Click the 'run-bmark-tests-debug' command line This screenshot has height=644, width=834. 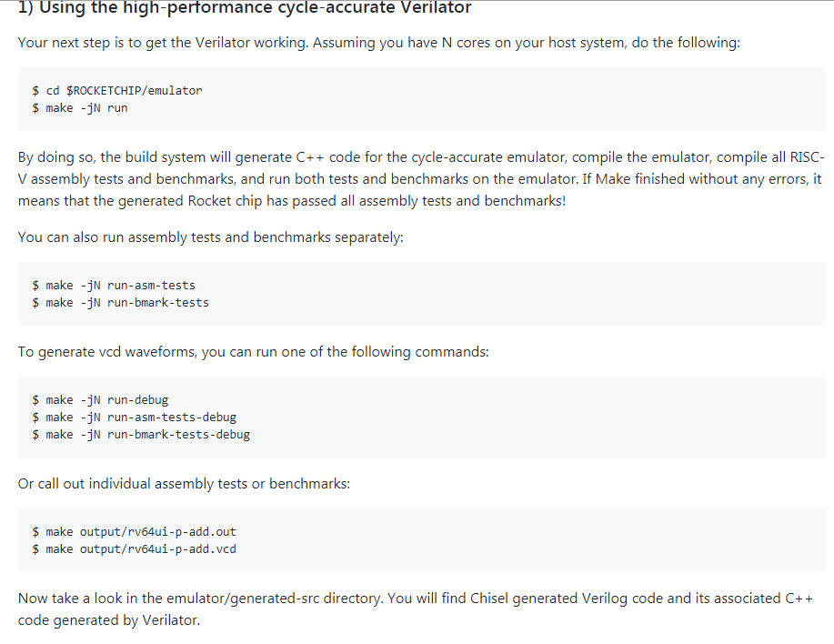click(x=141, y=435)
